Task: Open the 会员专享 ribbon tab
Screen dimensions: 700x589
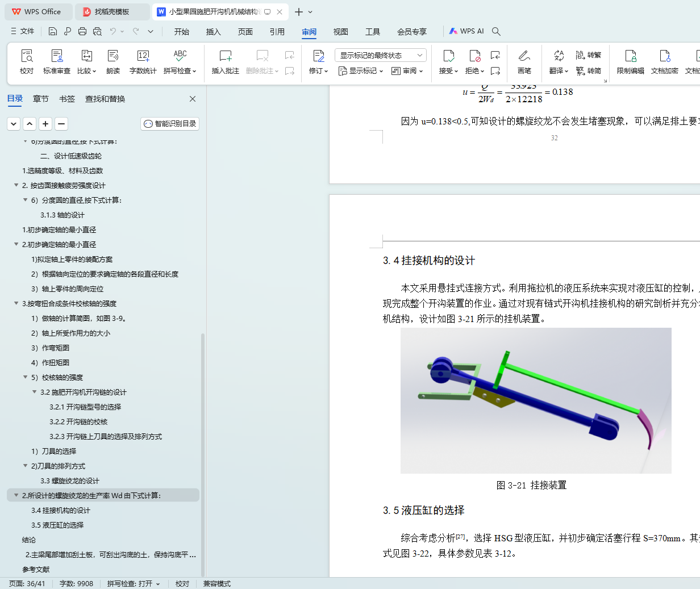Action: [x=412, y=32]
